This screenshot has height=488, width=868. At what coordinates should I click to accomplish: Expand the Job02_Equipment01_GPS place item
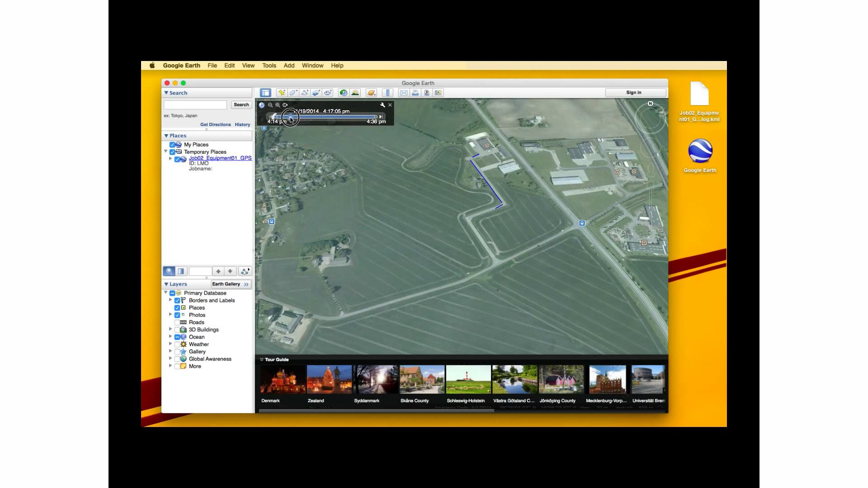click(171, 159)
